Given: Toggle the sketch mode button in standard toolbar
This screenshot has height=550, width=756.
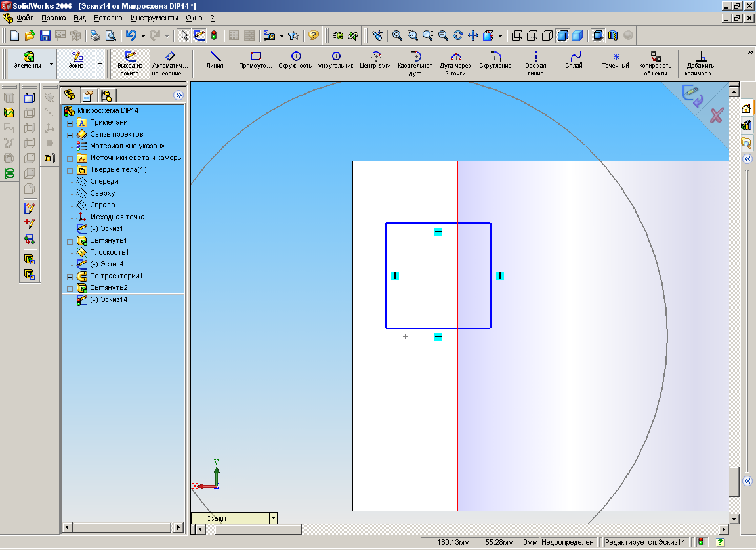Looking at the screenshot, I should click(x=199, y=35).
